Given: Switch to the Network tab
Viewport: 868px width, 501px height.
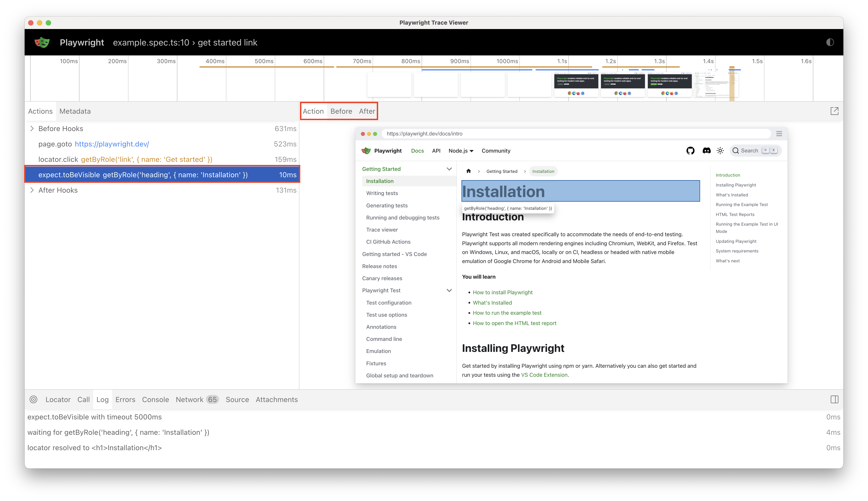Looking at the screenshot, I should click(x=190, y=399).
